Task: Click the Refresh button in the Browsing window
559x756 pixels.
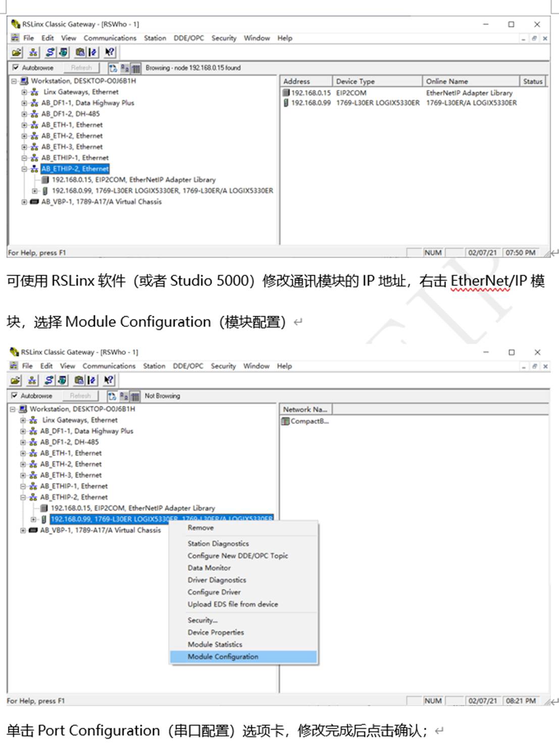Action: click(82, 68)
